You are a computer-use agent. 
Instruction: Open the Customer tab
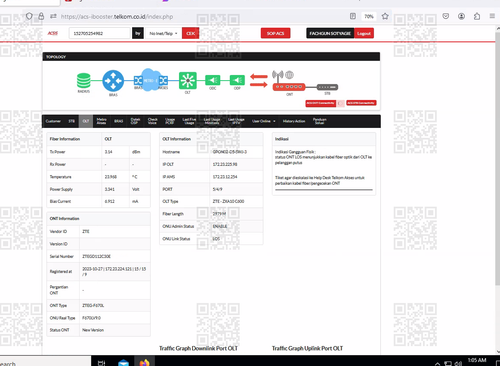click(53, 121)
